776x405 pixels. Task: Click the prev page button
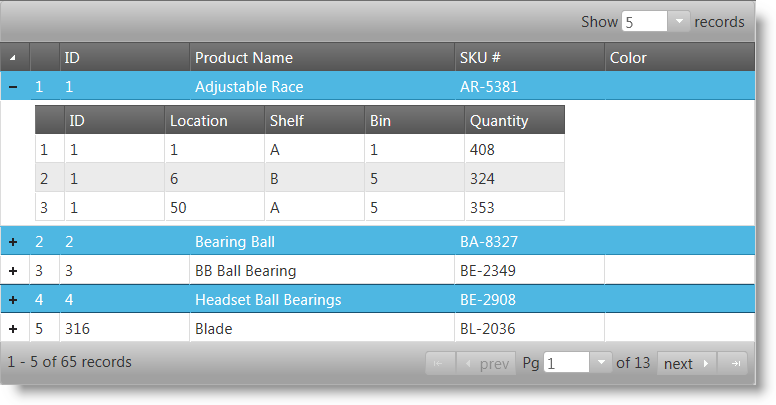click(x=486, y=364)
